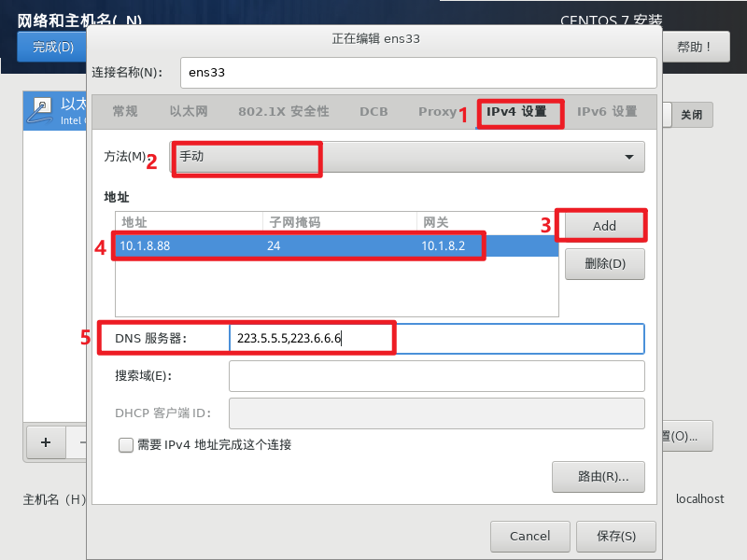Click the 帮助！ help button
747x560 pixels.
click(695, 47)
